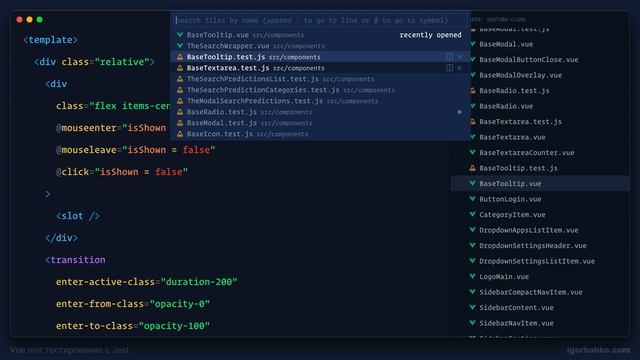Open BaseRadio.test.js from quick open list
Image resolution: width=640 pixels, height=360 pixels.
click(x=320, y=112)
